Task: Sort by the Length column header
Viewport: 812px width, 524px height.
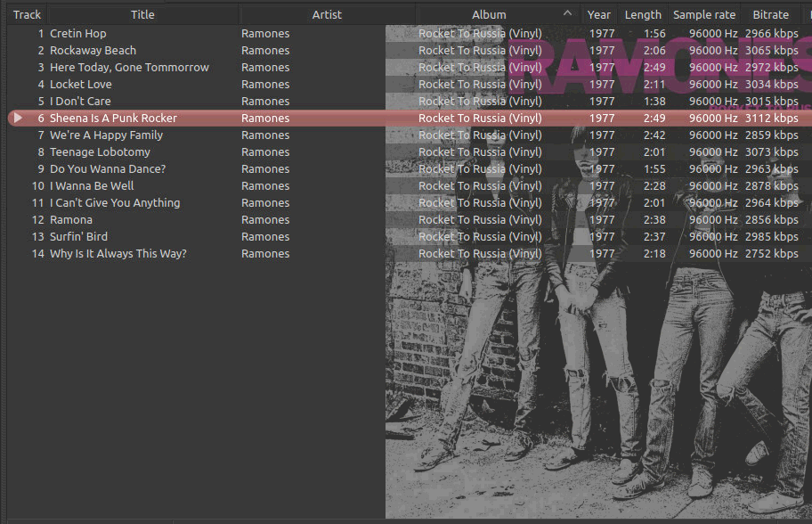Action: point(643,15)
